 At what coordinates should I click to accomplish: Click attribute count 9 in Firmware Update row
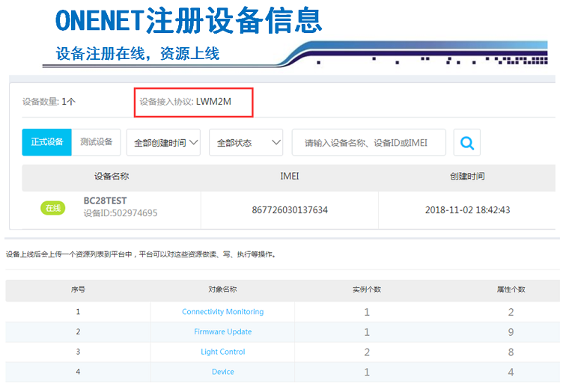pos(511,332)
